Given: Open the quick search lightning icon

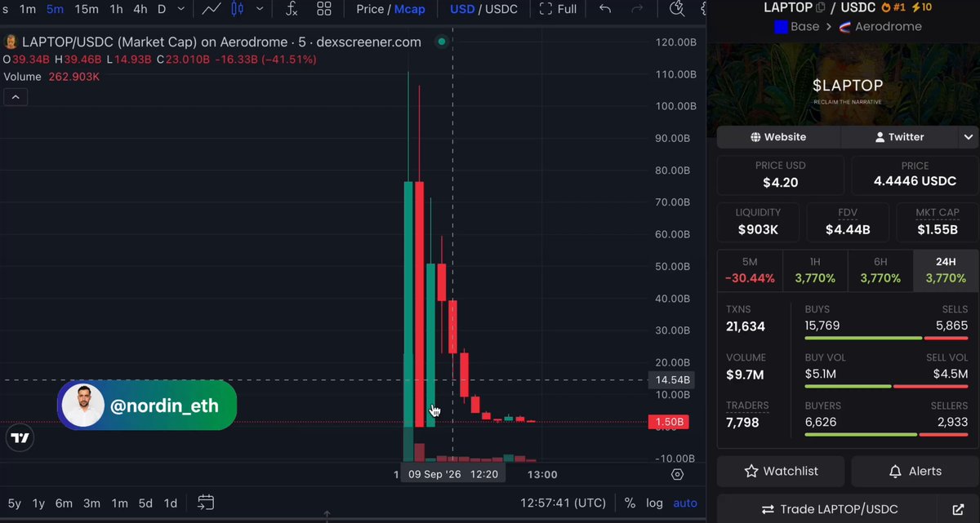Looking at the screenshot, I should coord(676,9).
